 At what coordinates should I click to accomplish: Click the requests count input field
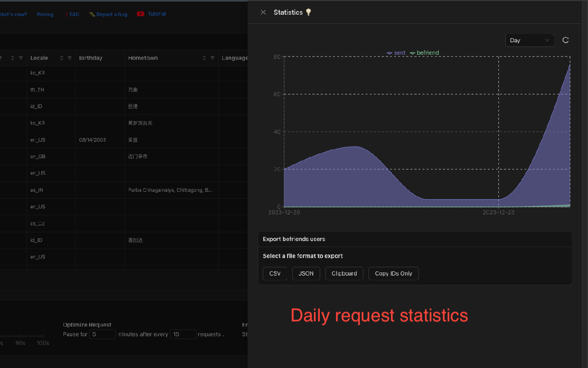coord(183,334)
